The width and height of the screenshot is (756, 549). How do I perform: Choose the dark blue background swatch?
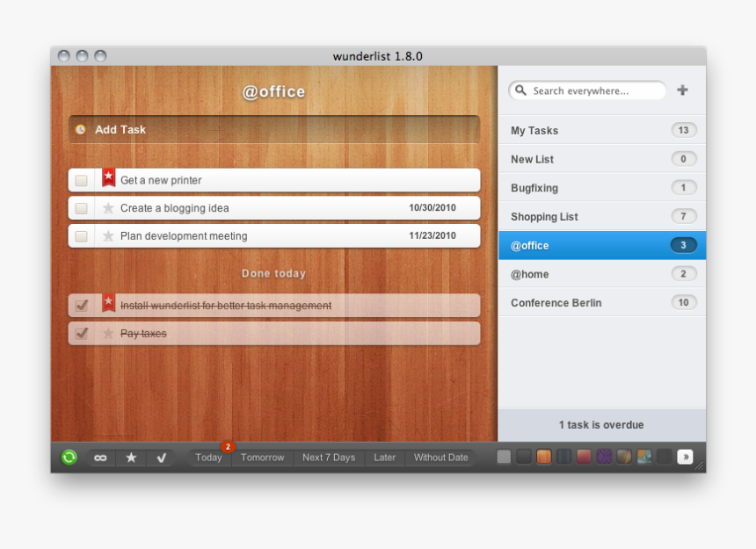(563, 457)
